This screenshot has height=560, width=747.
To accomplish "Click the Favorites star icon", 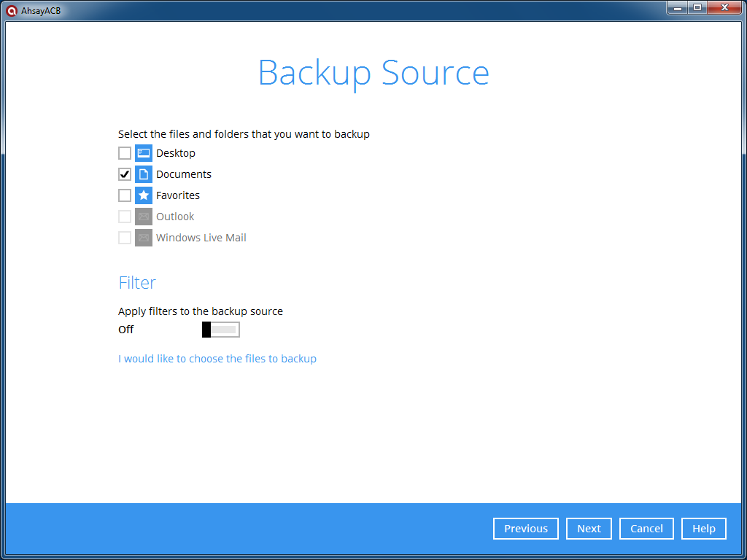I will [144, 195].
